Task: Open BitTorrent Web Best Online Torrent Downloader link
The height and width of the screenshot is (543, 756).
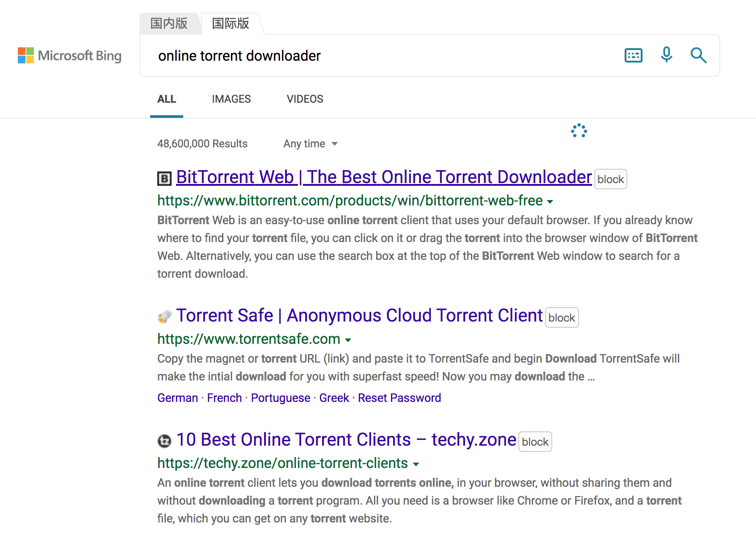Action: (x=384, y=177)
